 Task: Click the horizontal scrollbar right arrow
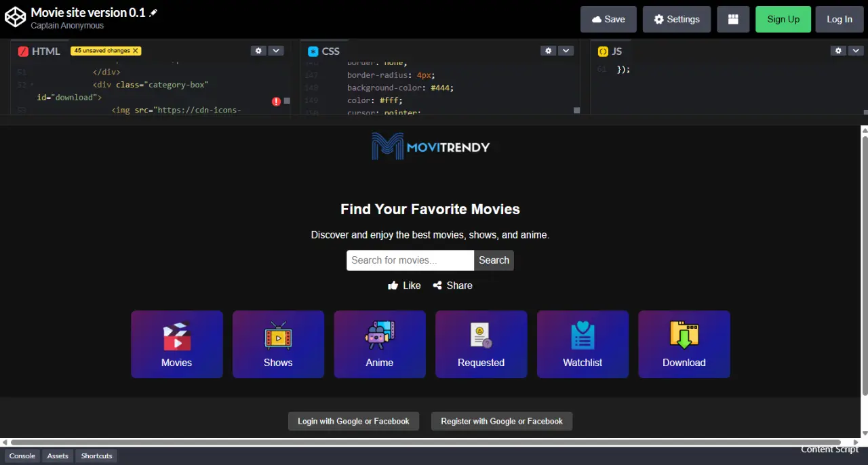pos(855,443)
